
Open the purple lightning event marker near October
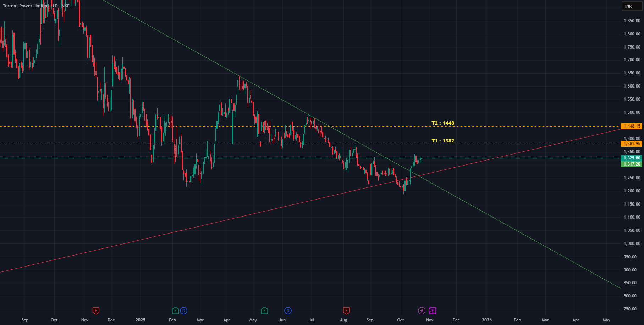click(x=422, y=311)
